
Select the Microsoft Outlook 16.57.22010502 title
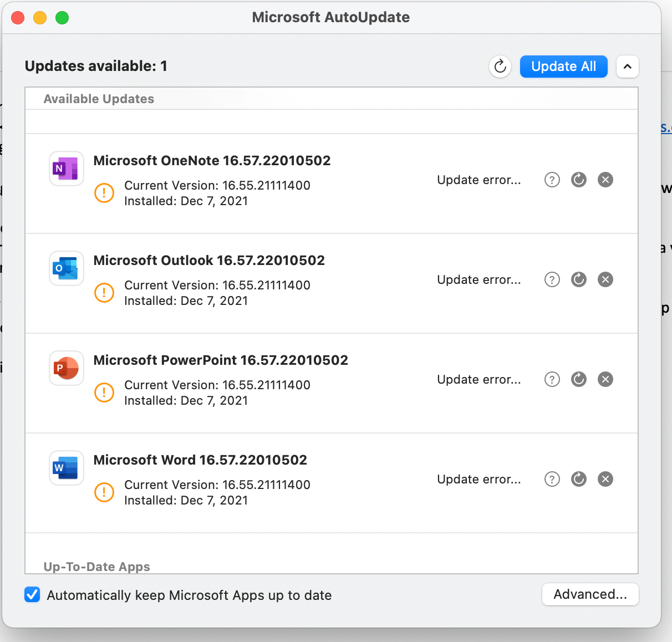209,261
